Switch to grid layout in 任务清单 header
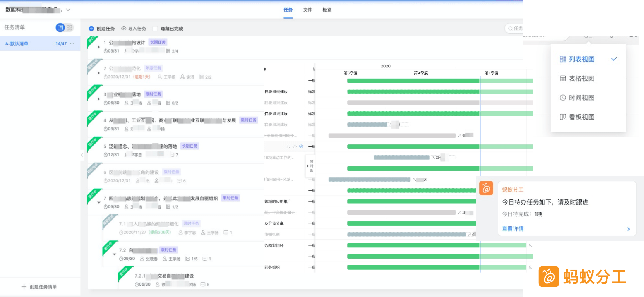 click(69, 28)
